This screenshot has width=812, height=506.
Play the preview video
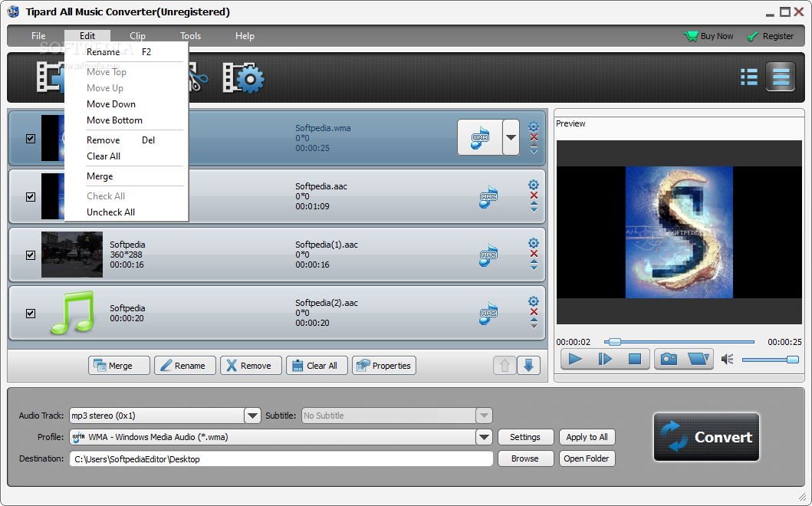575,359
